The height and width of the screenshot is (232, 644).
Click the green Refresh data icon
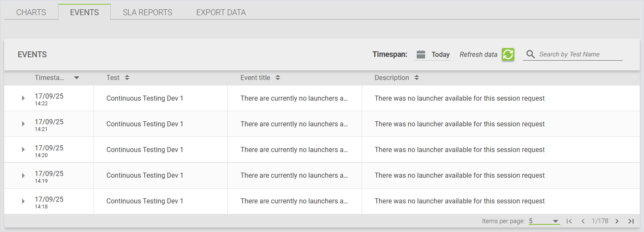click(508, 54)
